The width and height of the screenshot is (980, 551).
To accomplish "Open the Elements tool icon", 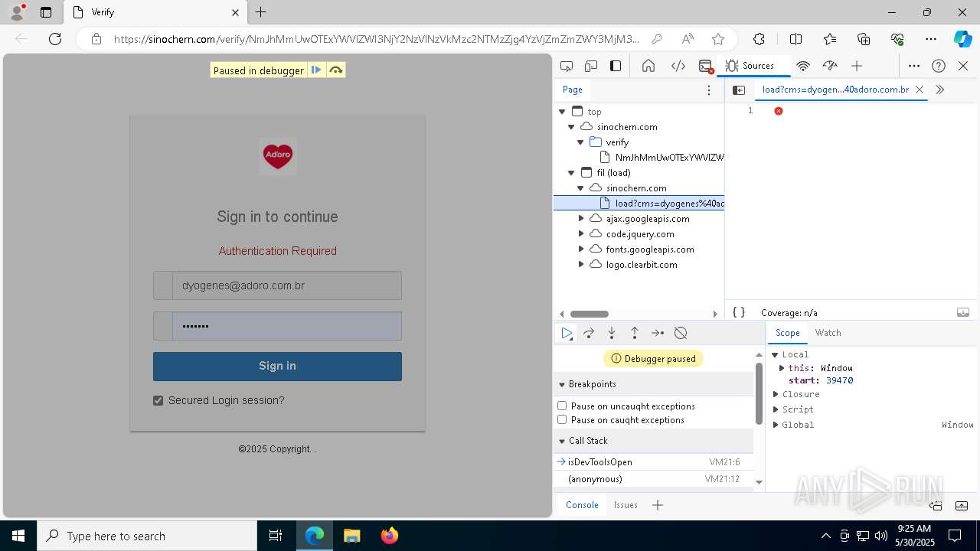I will click(678, 66).
